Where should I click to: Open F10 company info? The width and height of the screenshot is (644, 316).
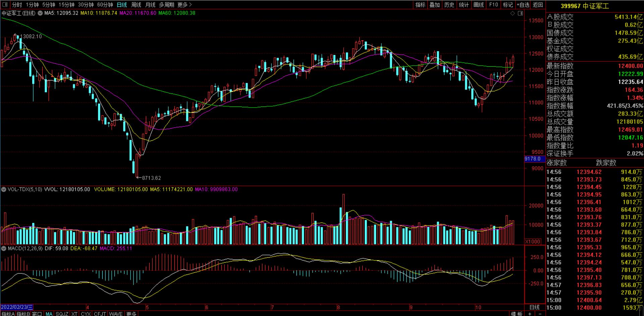coord(493,5)
